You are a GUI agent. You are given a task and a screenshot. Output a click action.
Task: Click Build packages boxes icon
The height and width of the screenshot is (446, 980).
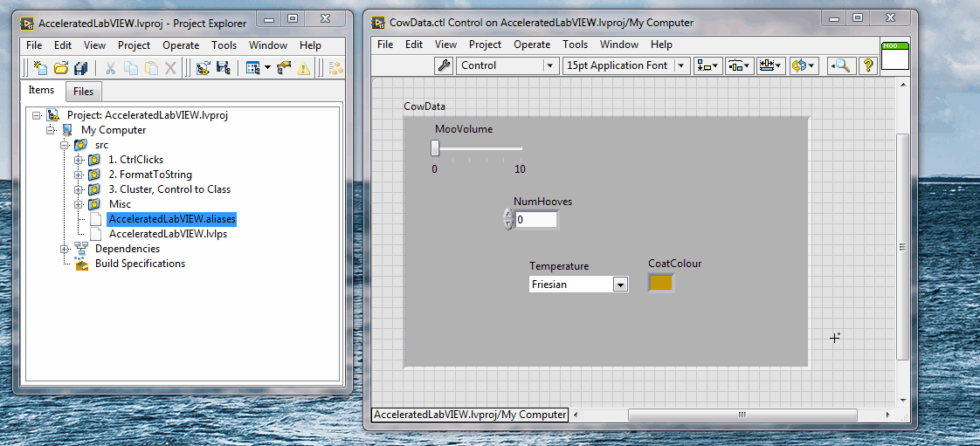337,67
